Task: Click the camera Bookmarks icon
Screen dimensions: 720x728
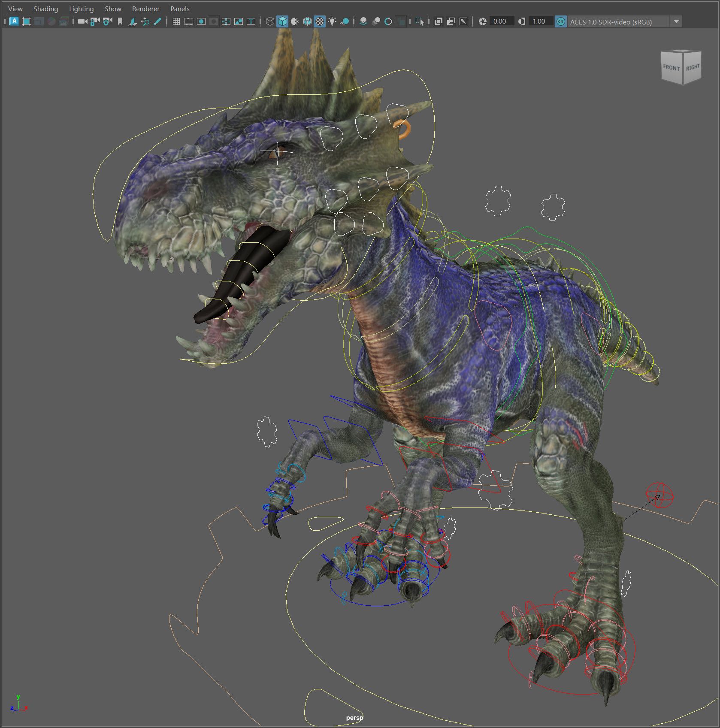Action: pyautogui.click(x=120, y=21)
